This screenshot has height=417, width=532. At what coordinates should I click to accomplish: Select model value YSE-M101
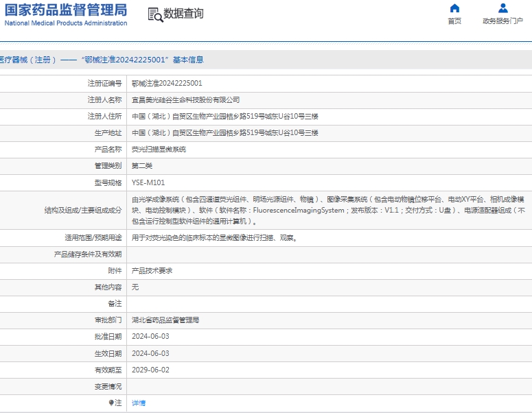[148, 182]
